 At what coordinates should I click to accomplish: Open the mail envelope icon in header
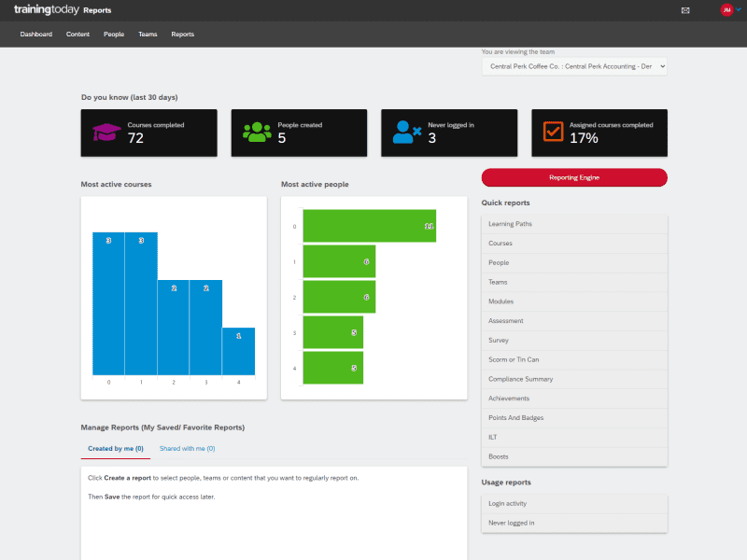(685, 10)
